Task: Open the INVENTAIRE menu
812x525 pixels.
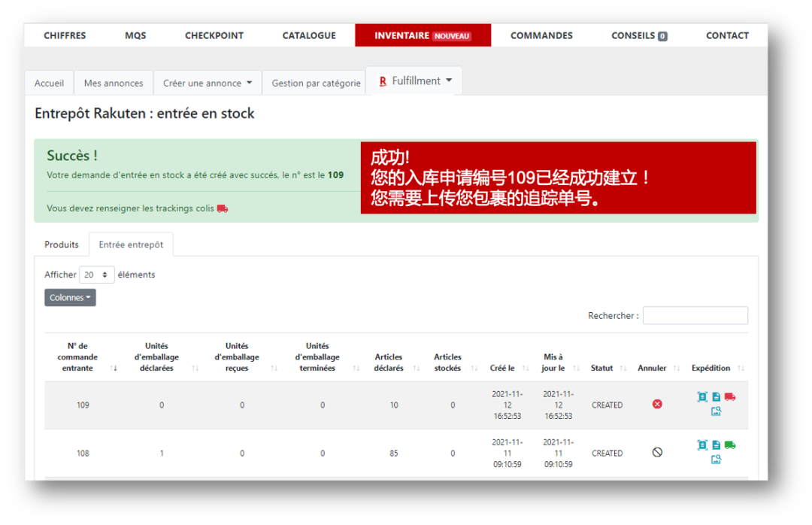Action: tap(423, 36)
